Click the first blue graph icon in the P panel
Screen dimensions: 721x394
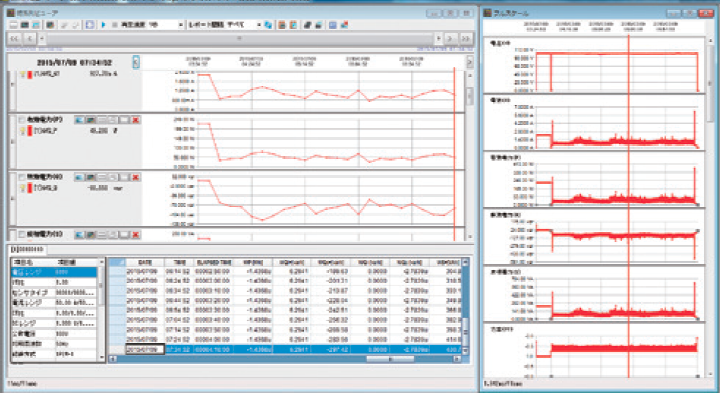[79, 120]
